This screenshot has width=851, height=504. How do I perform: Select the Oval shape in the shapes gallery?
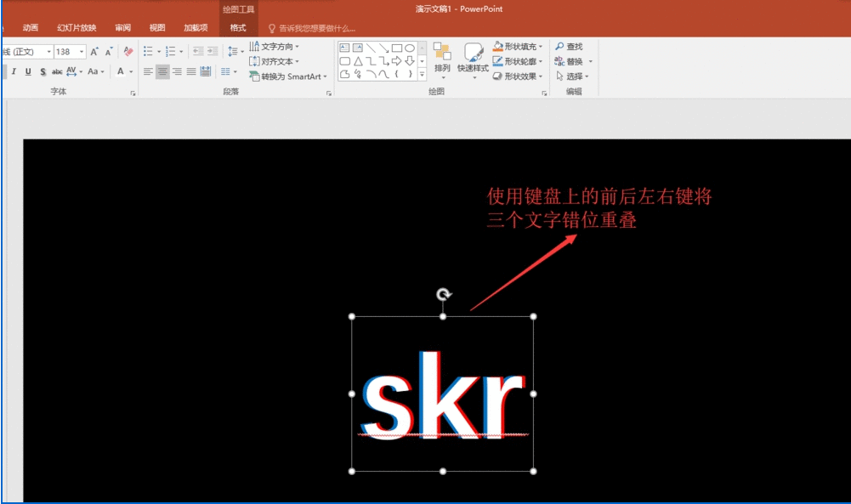[x=411, y=47]
